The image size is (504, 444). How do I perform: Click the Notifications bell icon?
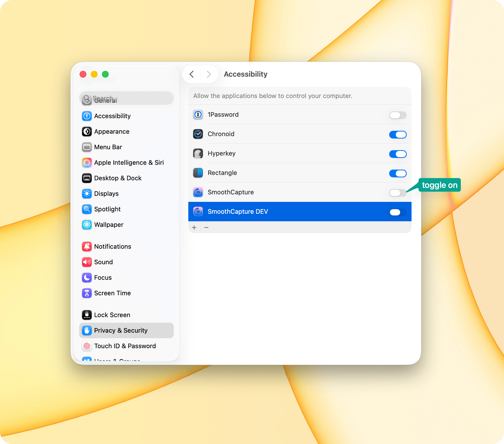(x=87, y=247)
